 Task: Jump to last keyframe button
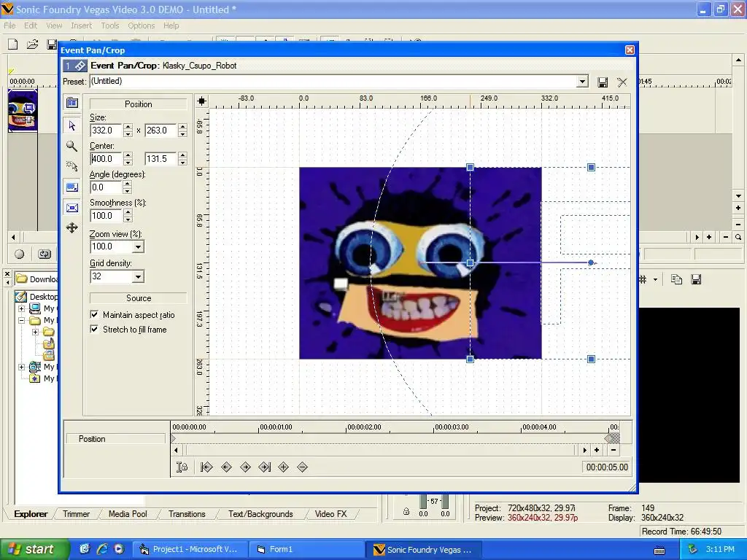(264, 467)
